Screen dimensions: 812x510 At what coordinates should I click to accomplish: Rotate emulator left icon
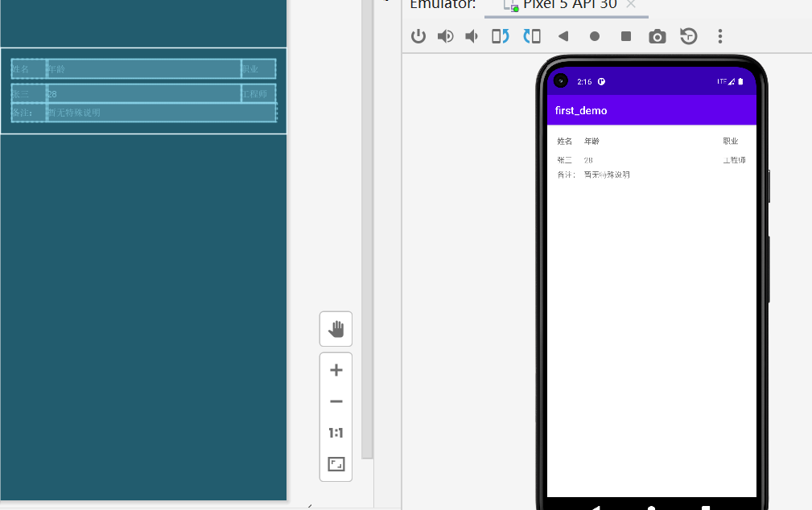click(501, 36)
